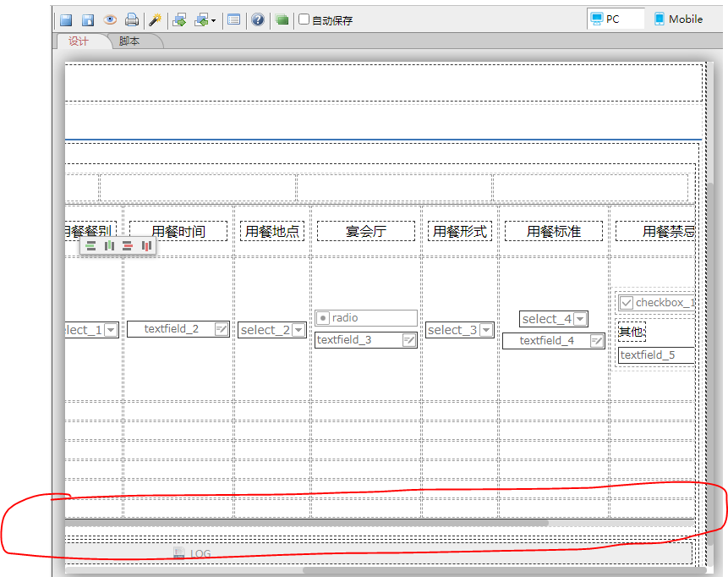Enable the 自动保存 checkbox
The height and width of the screenshot is (577, 728).
[x=304, y=19]
